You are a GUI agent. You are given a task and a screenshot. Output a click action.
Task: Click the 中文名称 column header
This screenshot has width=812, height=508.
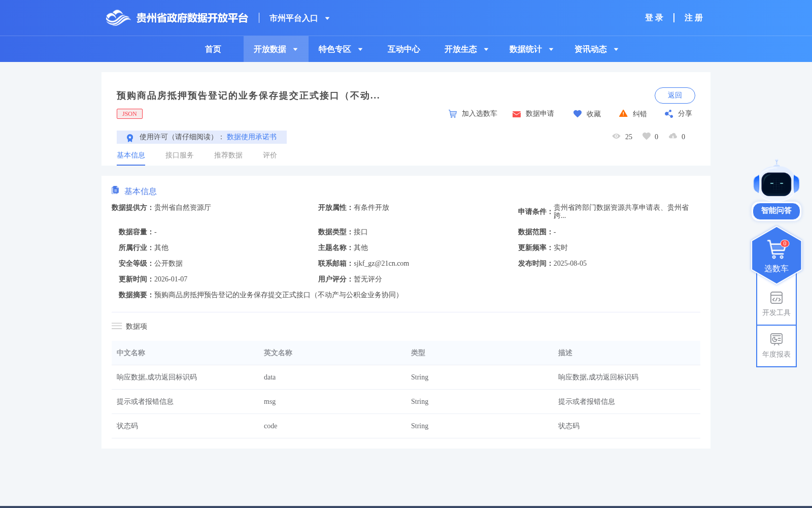tap(131, 353)
